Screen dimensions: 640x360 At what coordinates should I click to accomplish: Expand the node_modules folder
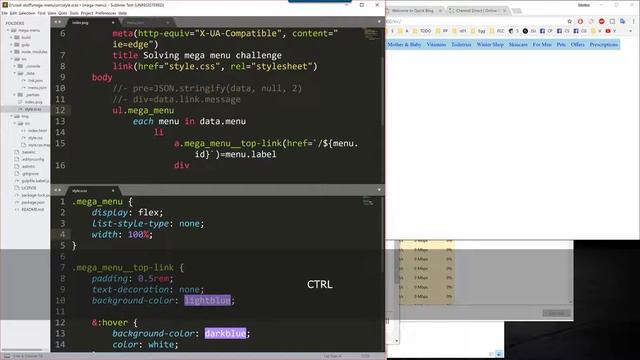(x=11, y=52)
